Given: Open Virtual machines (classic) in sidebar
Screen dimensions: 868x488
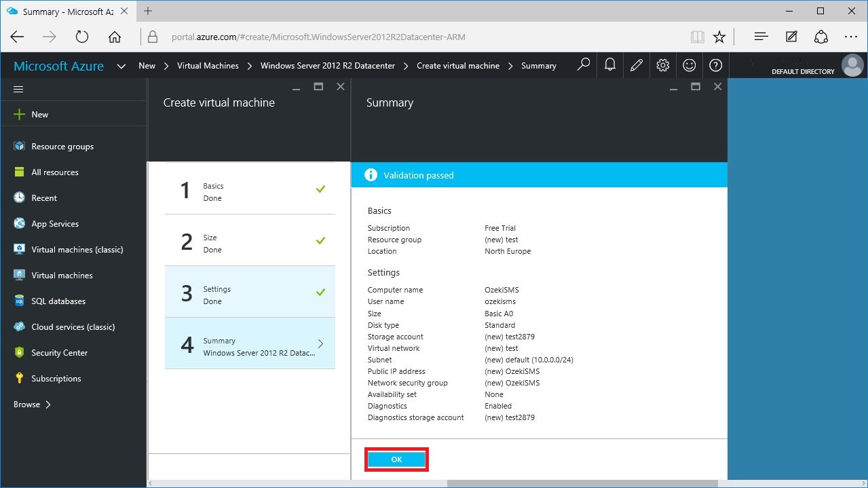Looking at the screenshot, I should (x=68, y=250).
